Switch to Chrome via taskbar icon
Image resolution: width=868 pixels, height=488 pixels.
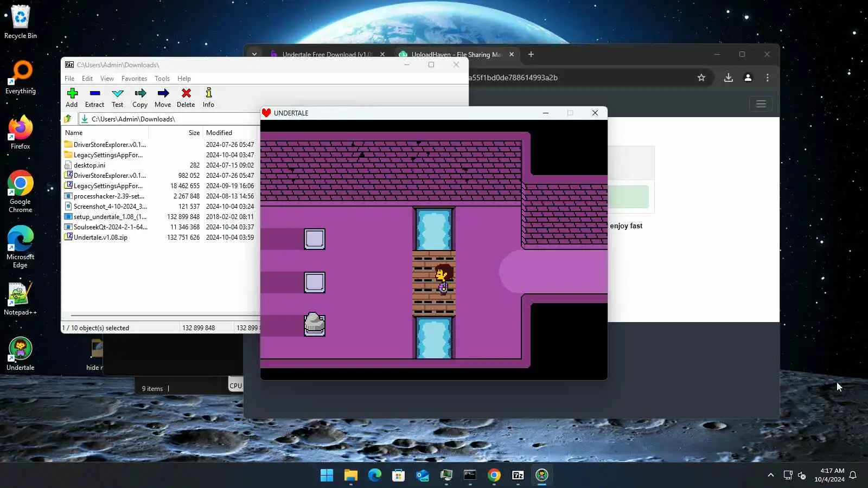(x=494, y=476)
